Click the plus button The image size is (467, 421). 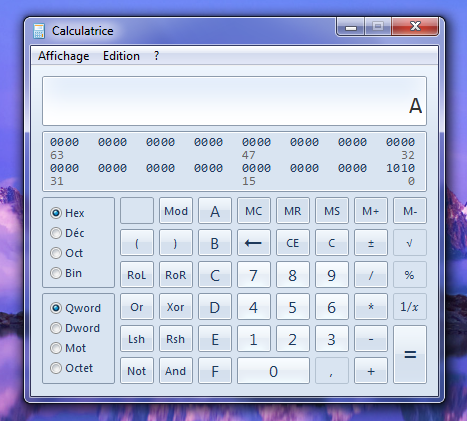[x=371, y=371]
